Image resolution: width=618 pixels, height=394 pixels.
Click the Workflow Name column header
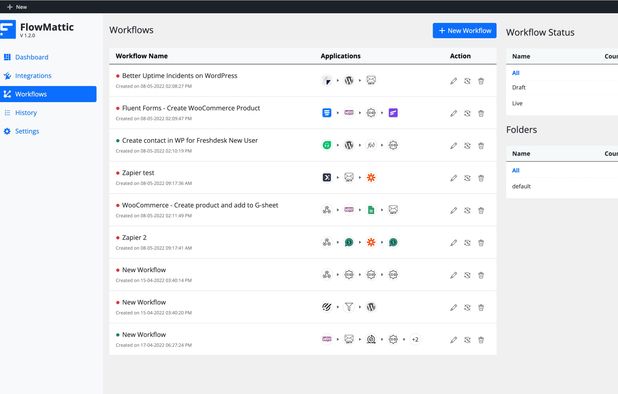pos(141,56)
